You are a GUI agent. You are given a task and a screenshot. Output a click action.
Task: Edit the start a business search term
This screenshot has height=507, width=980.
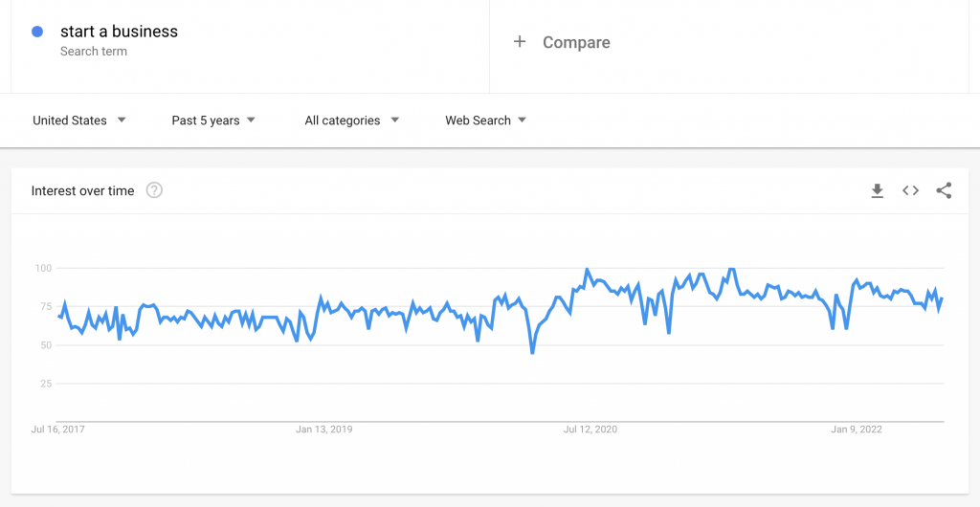pyautogui.click(x=119, y=32)
